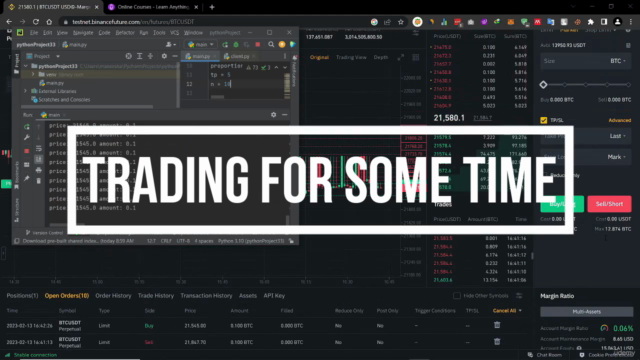640x360 pixels.
Task: Open the API Key tab
Action: click(x=274, y=296)
